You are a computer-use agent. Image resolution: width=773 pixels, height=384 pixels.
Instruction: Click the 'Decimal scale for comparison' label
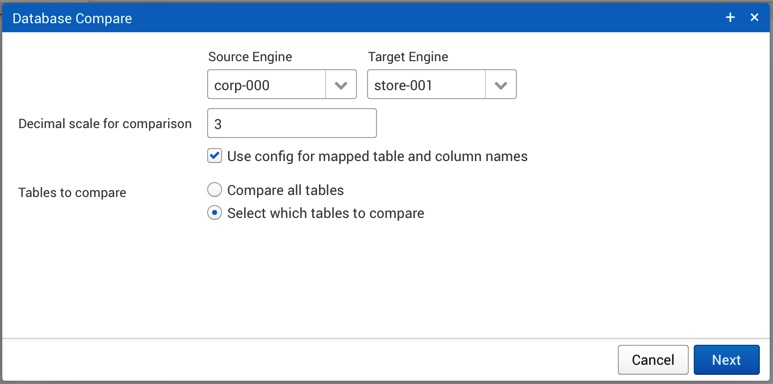coord(105,124)
